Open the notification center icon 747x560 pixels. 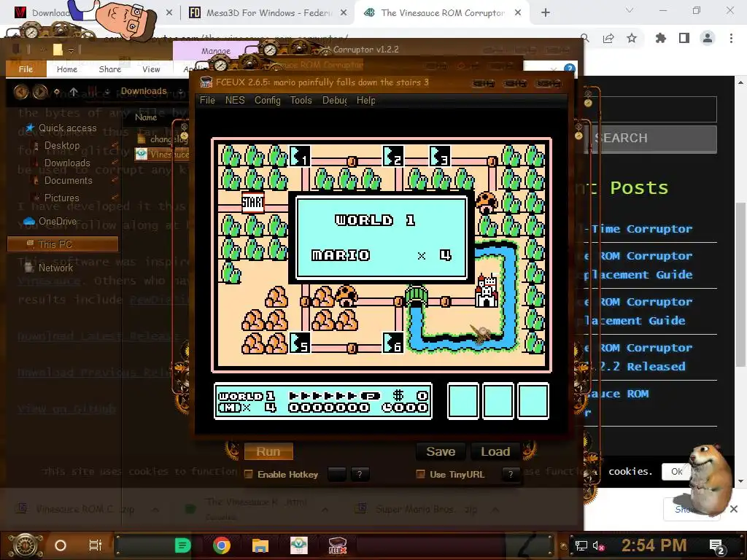[717, 547]
